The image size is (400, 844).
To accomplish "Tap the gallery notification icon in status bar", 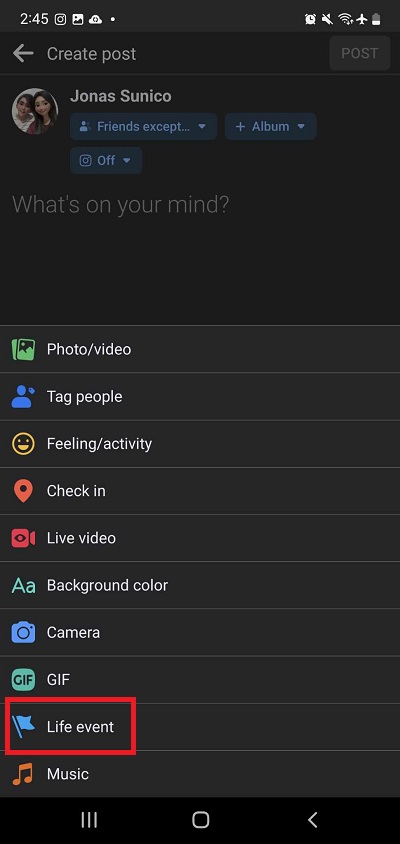I will 78,19.
